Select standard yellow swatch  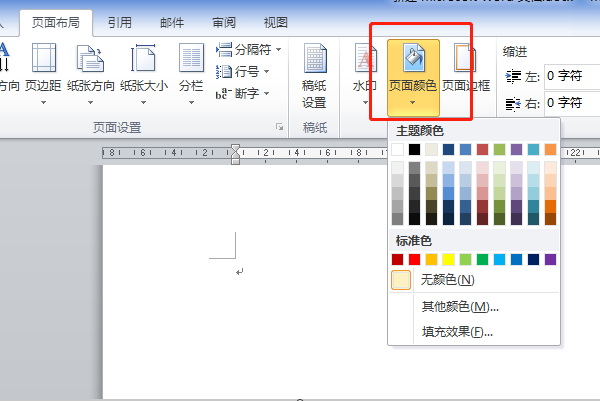click(x=448, y=259)
